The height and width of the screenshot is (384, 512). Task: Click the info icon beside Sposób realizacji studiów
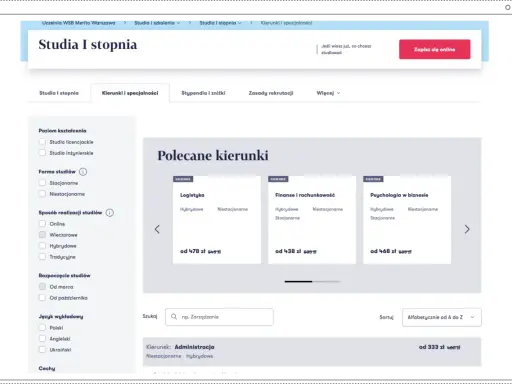click(x=110, y=213)
